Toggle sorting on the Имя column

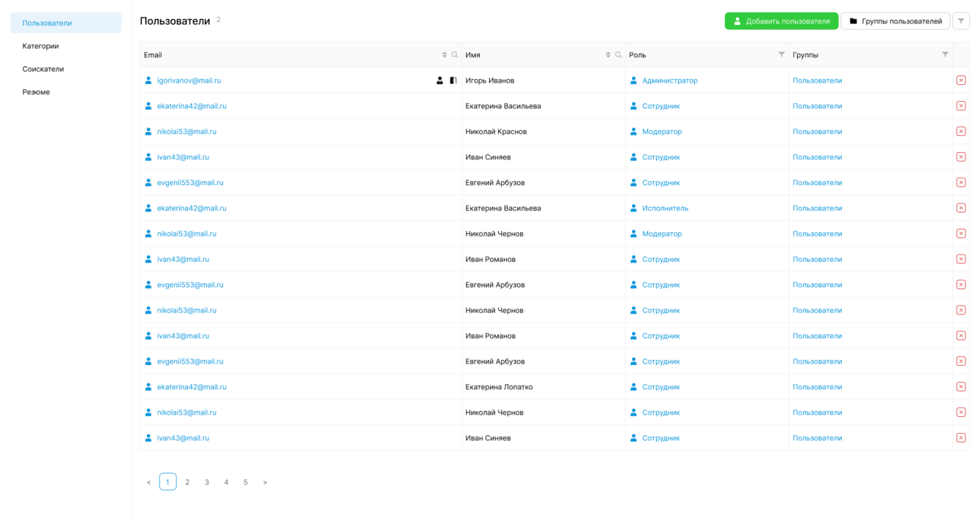point(608,55)
